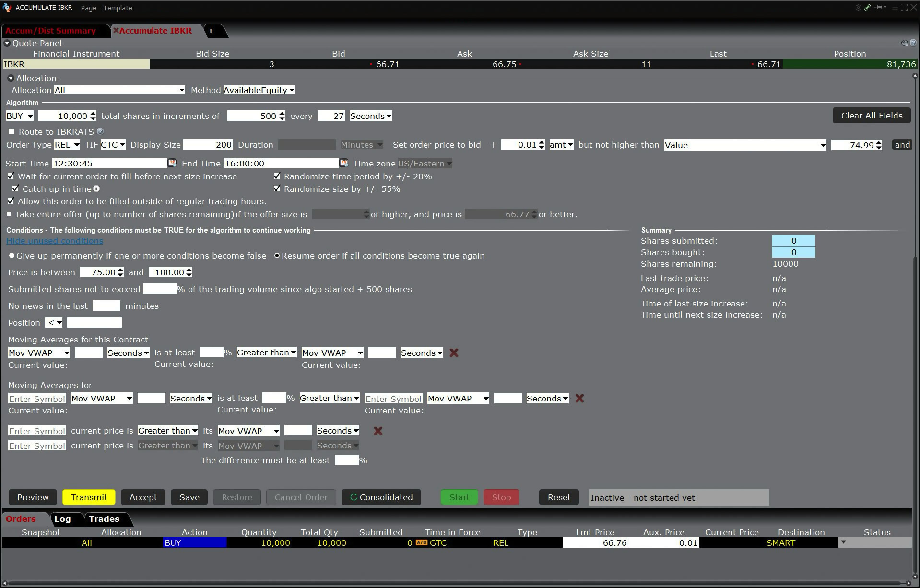Click the help icon next to Route to IBKRATS
920x588 pixels.
pos(100,131)
